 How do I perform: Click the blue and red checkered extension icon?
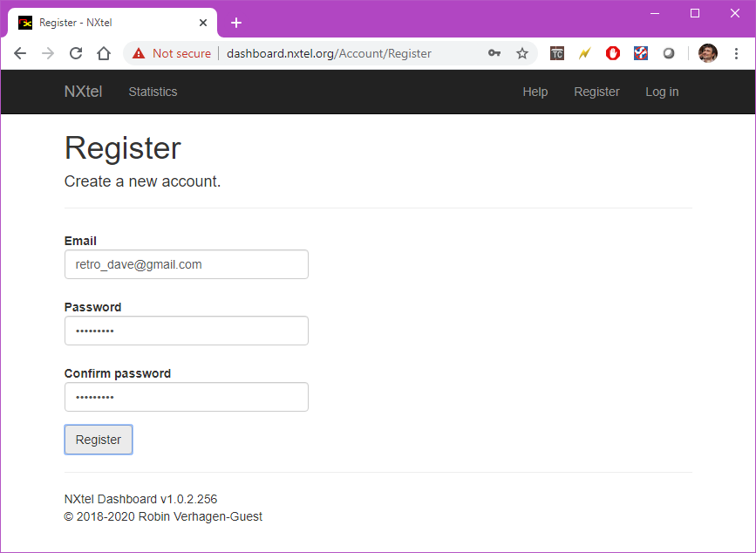pyautogui.click(x=641, y=53)
